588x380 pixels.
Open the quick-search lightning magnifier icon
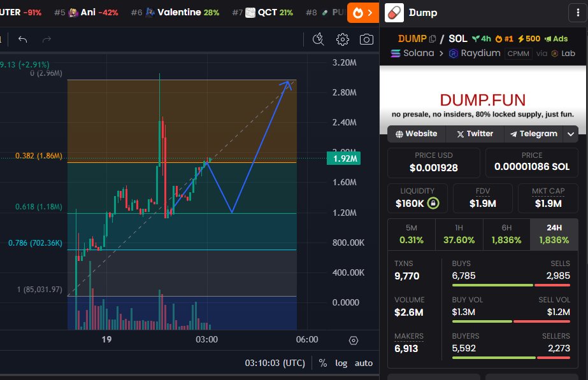click(x=319, y=39)
